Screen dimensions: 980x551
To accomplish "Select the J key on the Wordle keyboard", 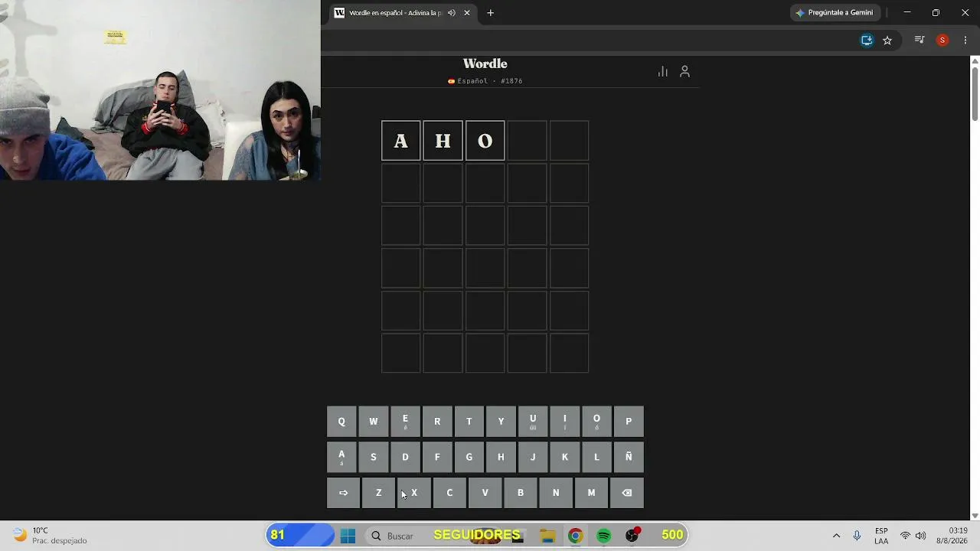I will [x=533, y=457].
